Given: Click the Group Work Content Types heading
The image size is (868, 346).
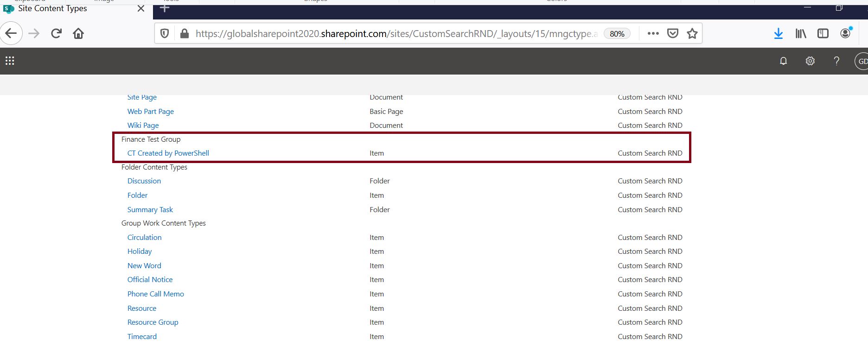Looking at the screenshot, I should pos(163,223).
